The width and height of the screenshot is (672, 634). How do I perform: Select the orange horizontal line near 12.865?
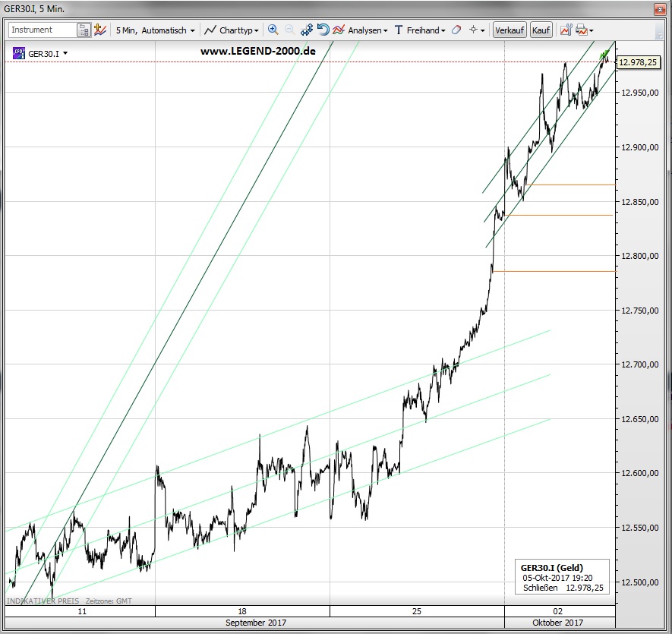[572, 185]
